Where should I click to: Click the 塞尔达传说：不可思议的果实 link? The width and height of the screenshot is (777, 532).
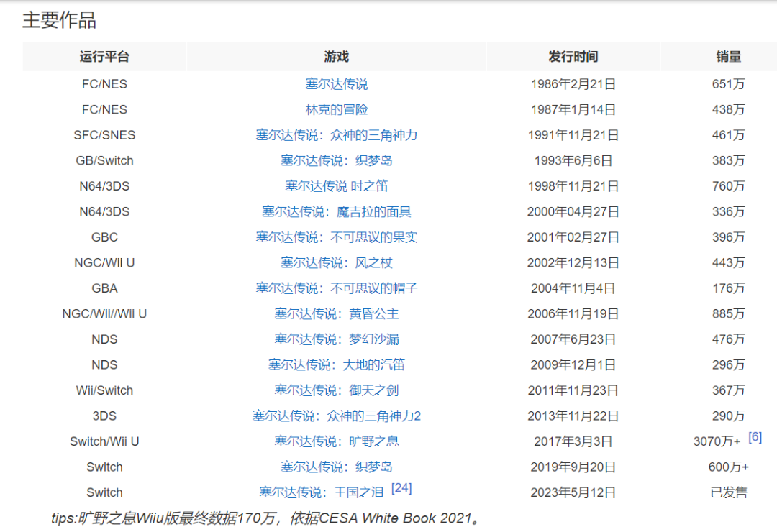pyautogui.click(x=337, y=237)
